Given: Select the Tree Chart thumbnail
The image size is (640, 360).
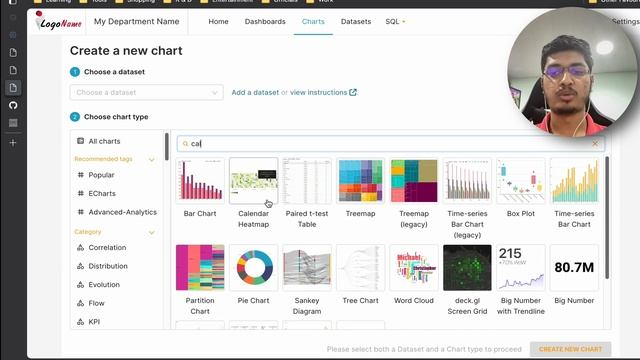Looking at the screenshot, I should tap(360, 268).
